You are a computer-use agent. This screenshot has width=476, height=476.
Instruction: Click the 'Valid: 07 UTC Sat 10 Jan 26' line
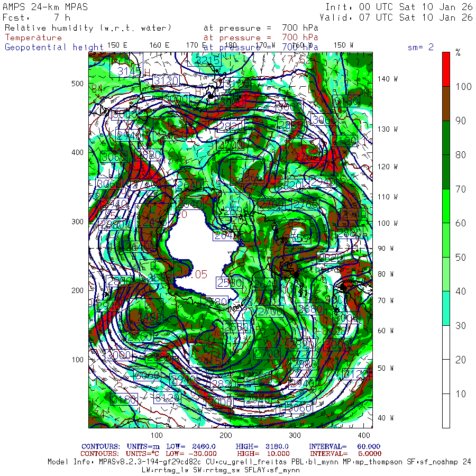396,17
